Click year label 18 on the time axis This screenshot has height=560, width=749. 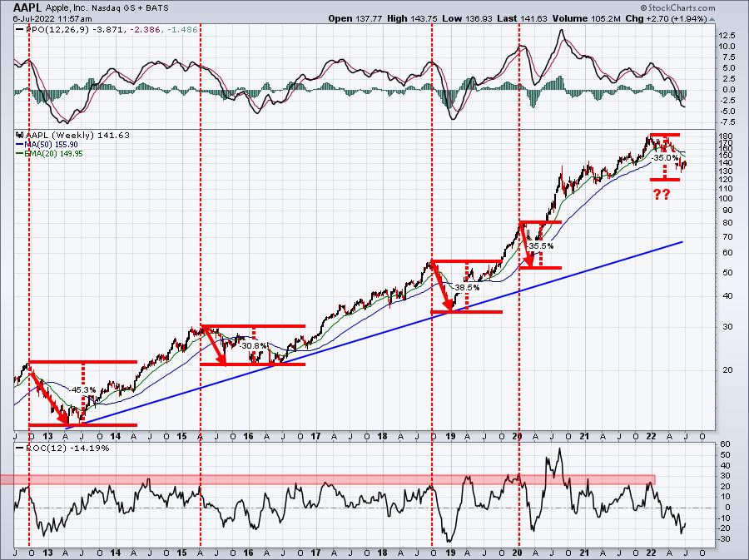point(382,436)
